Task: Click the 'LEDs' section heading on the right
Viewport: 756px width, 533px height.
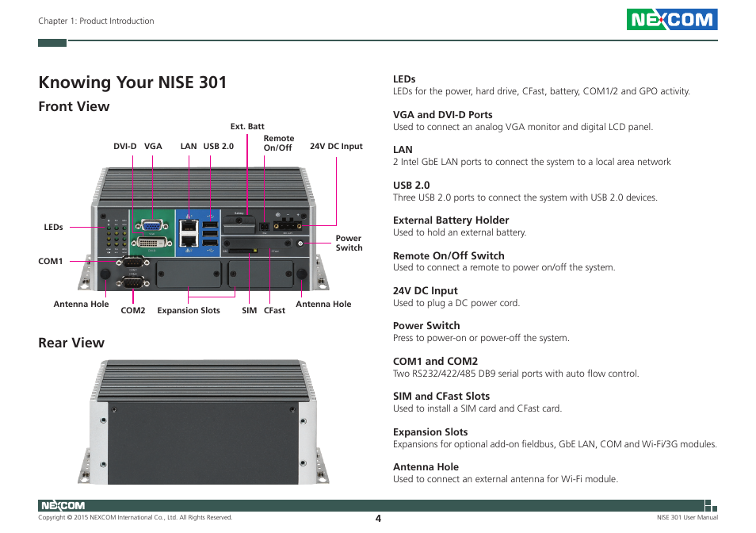Action: (x=404, y=79)
